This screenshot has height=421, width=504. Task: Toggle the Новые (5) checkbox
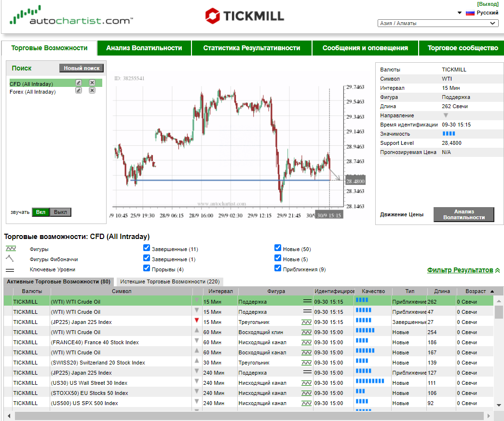point(278,258)
